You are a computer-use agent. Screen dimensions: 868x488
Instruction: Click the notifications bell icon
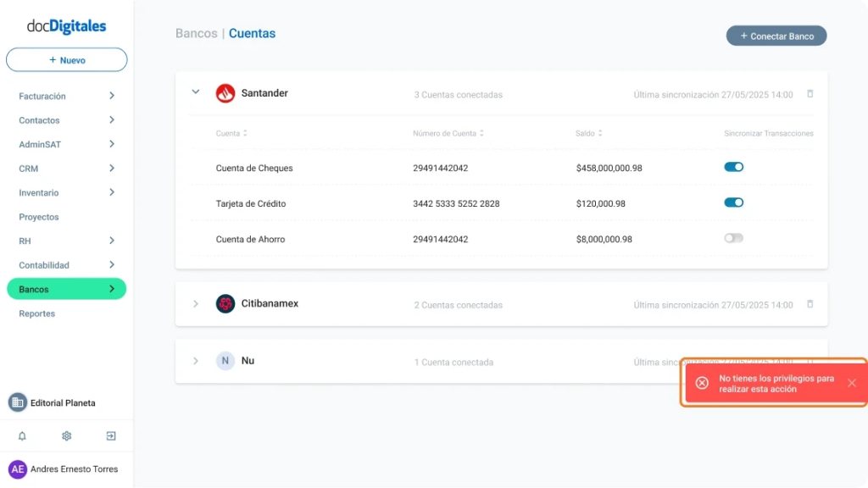tap(22, 436)
